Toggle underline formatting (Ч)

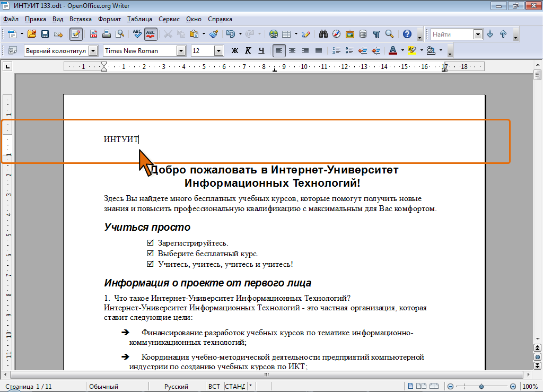pyautogui.click(x=261, y=50)
